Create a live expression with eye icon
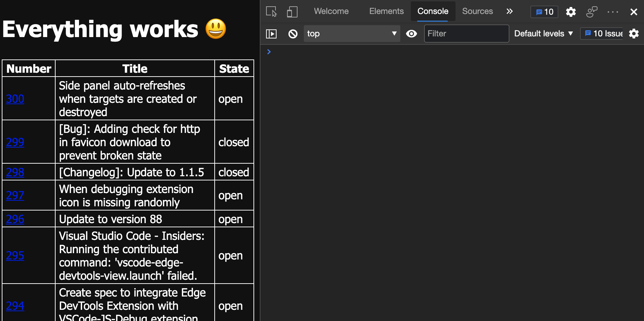This screenshot has height=321, width=644. pos(412,34)
